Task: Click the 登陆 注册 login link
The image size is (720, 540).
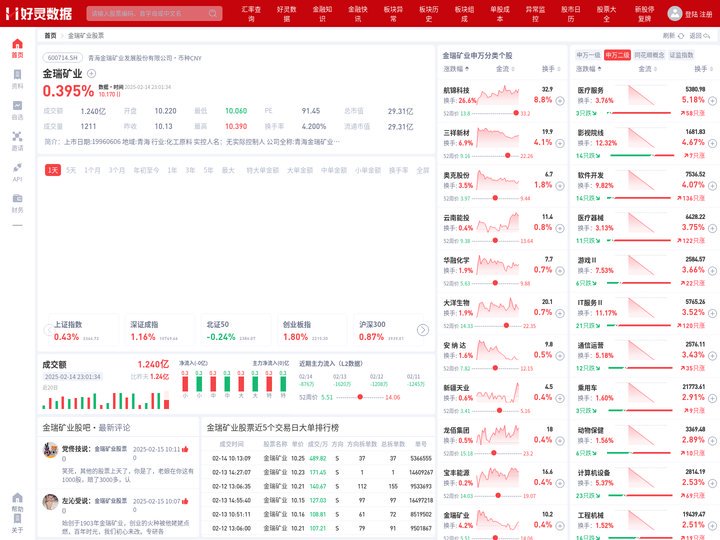Action: pos(698,14)
